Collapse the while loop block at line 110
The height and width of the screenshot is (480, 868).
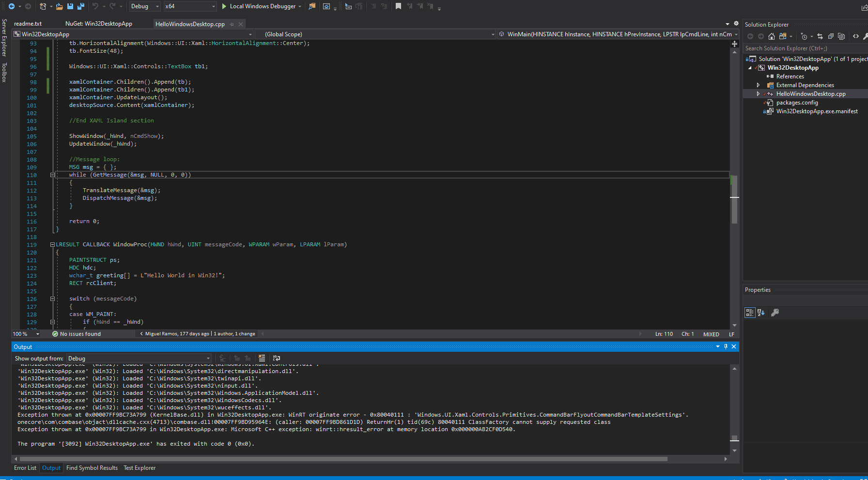(x=52, y=175)
